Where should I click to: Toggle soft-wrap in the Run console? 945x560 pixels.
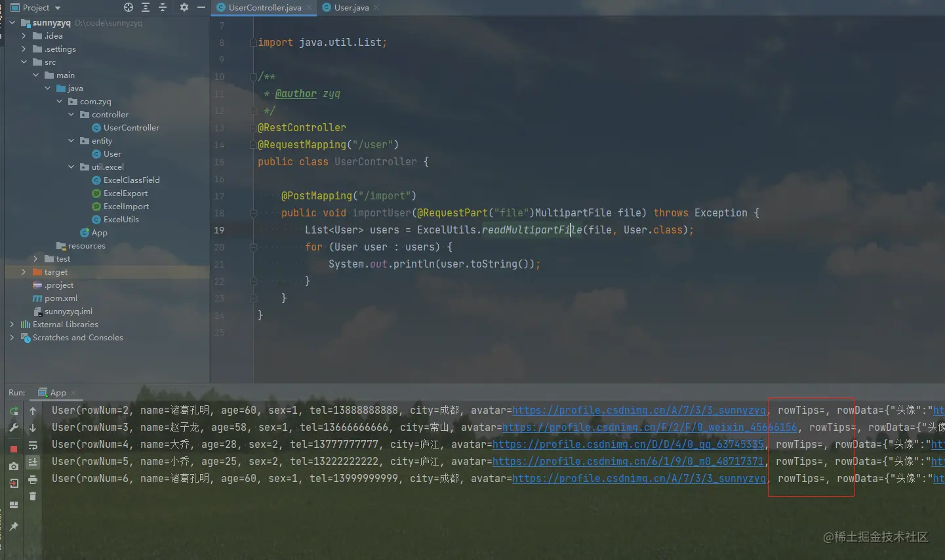[33, 445]
